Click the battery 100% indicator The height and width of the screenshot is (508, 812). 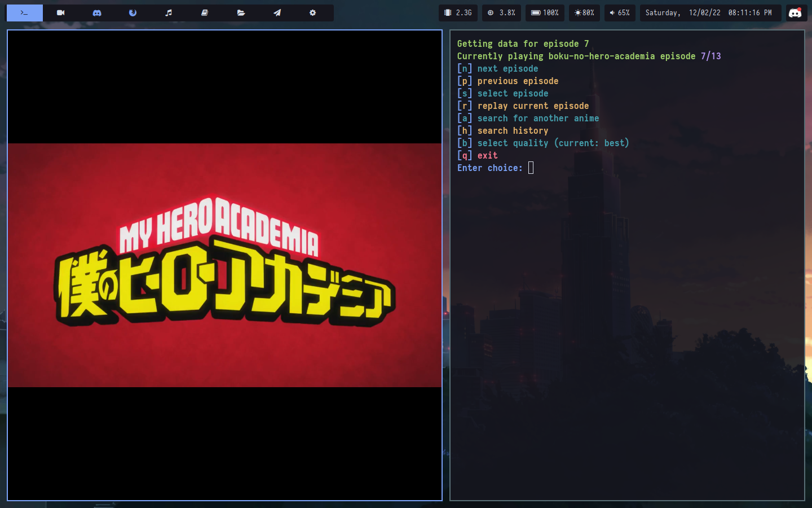click(545, 12)
